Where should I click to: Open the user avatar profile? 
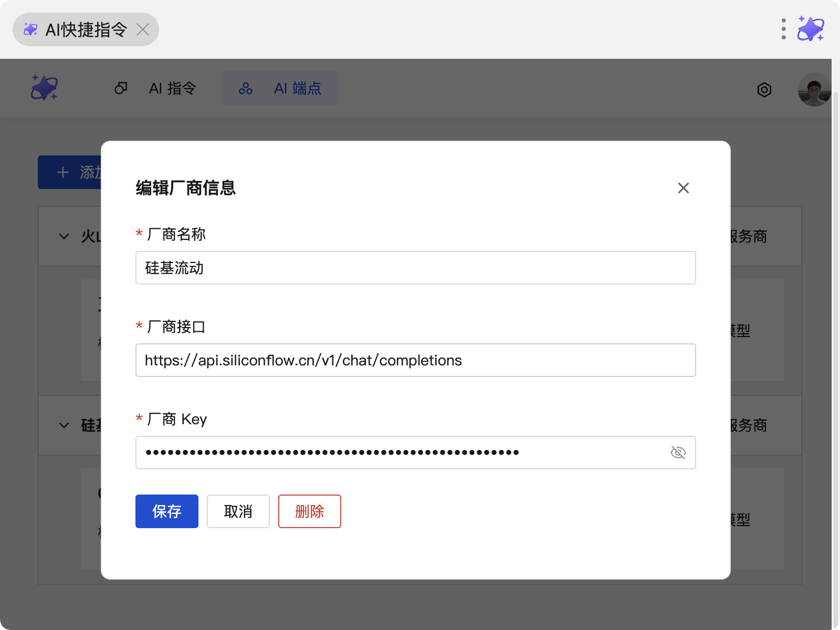[x=814, y=90]
